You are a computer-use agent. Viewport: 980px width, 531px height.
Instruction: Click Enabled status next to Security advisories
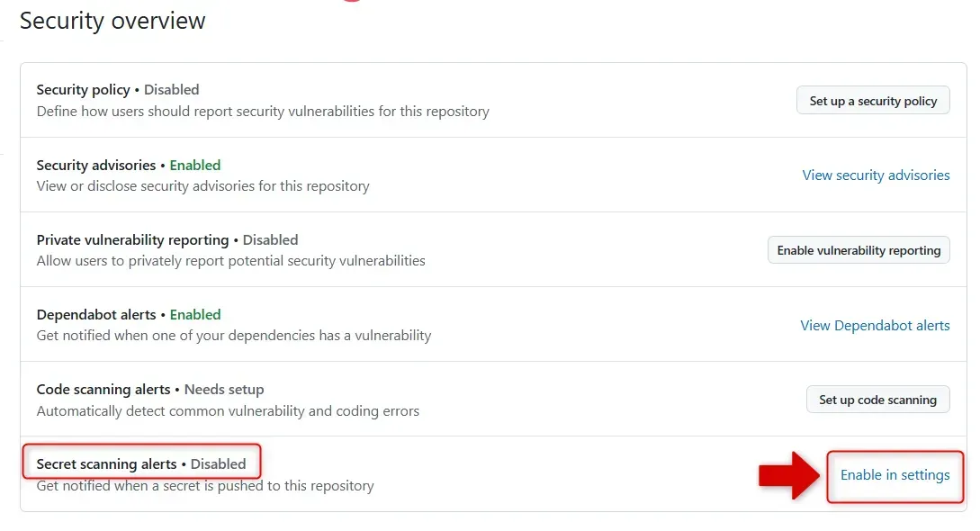pyautogui.click(x=195, y=166)
